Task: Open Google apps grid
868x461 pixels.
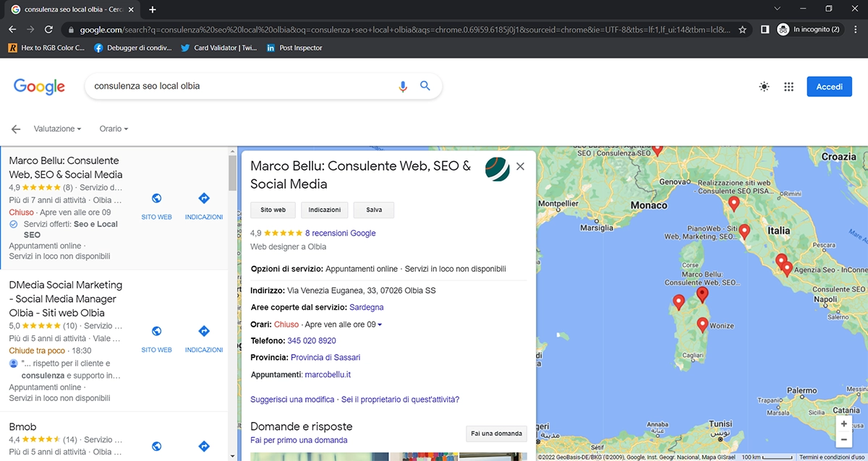Action: point(789,87)
